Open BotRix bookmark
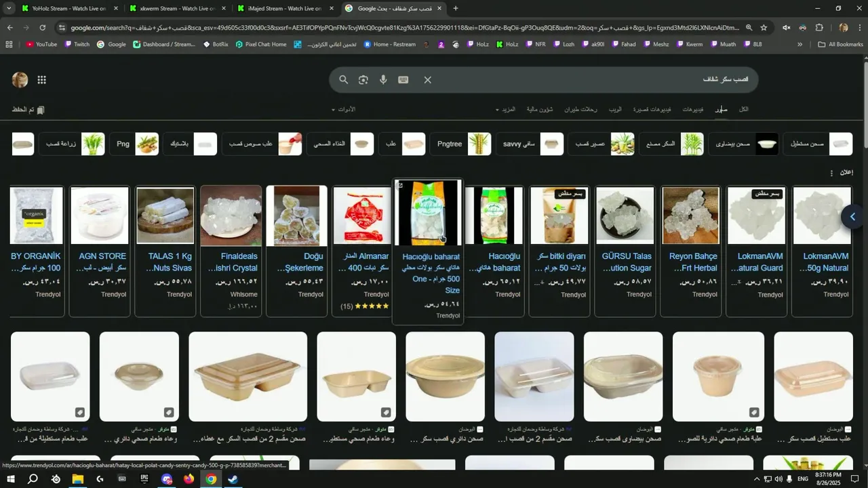The width and height of the screenshot is (868, 488). point(215,44)
